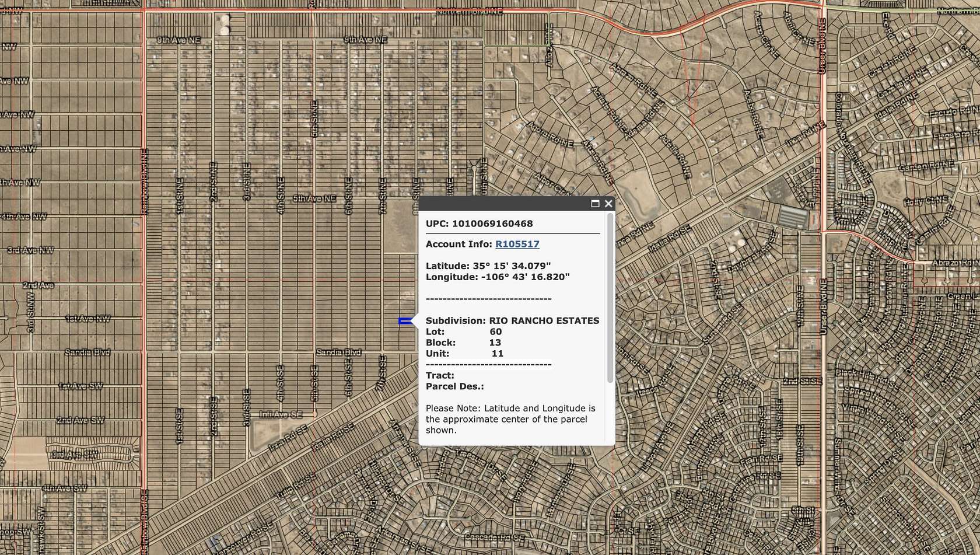Click the 3rd Ave NW map label

pyautogui.click(x=30, y=250)
